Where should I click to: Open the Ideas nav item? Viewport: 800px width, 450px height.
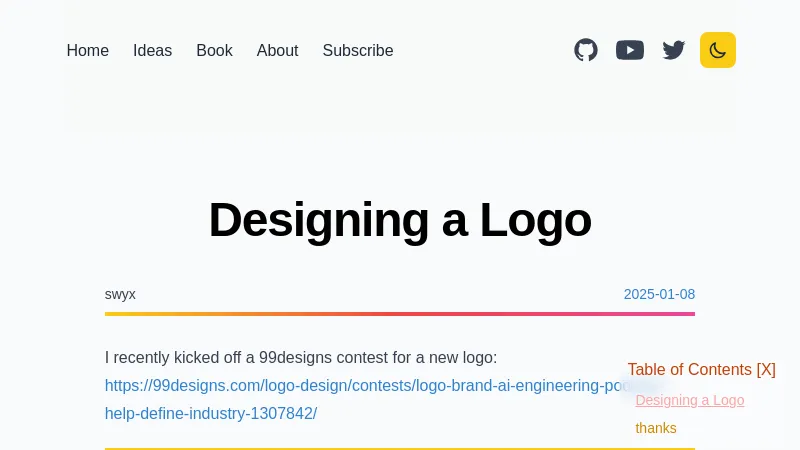pyautogui.click(x=153, y=50)
